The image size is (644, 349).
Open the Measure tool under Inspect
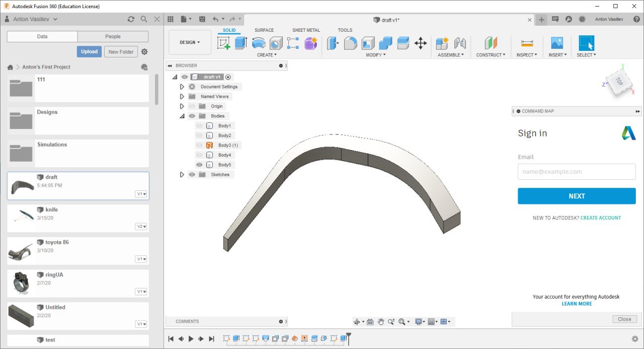[x=527, y=43]
